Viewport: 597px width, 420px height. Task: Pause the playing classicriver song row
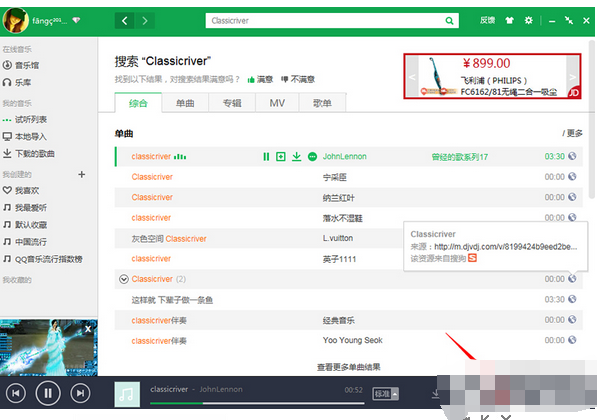click(x=266, y=157)
